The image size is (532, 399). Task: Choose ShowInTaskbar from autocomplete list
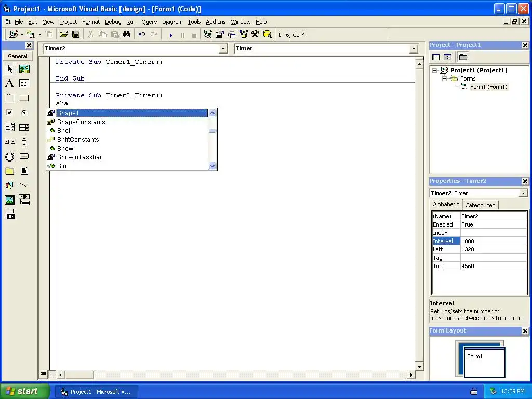(x=79, y=157)
